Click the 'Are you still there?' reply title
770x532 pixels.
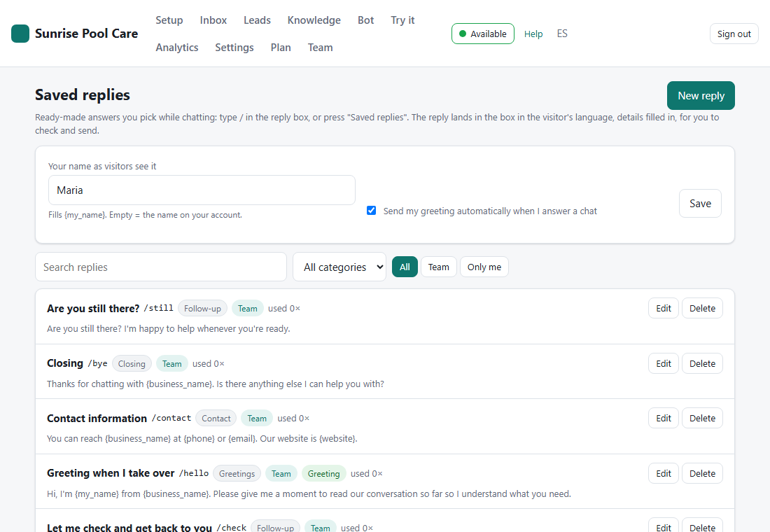click(93, 309)
